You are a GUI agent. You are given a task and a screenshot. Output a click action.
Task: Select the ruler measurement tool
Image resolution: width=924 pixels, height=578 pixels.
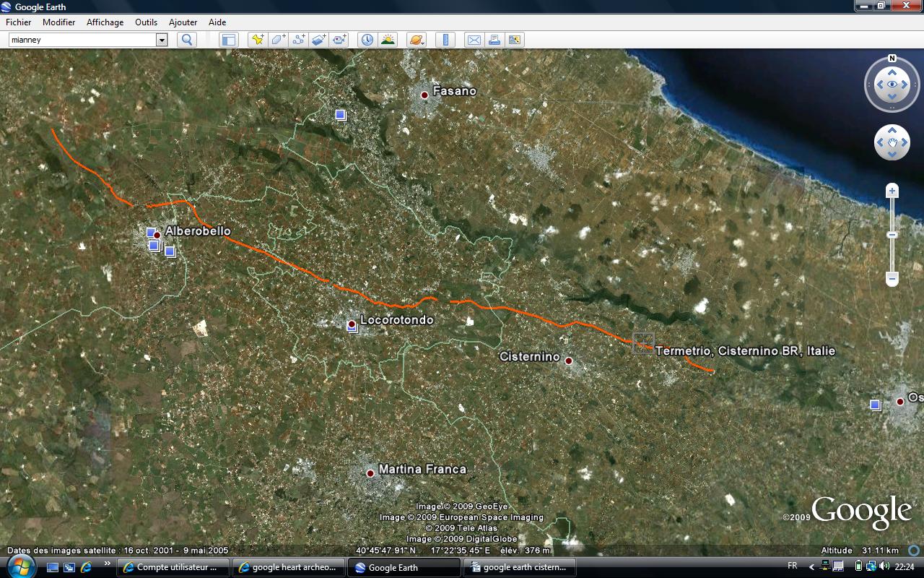(445, 40)
